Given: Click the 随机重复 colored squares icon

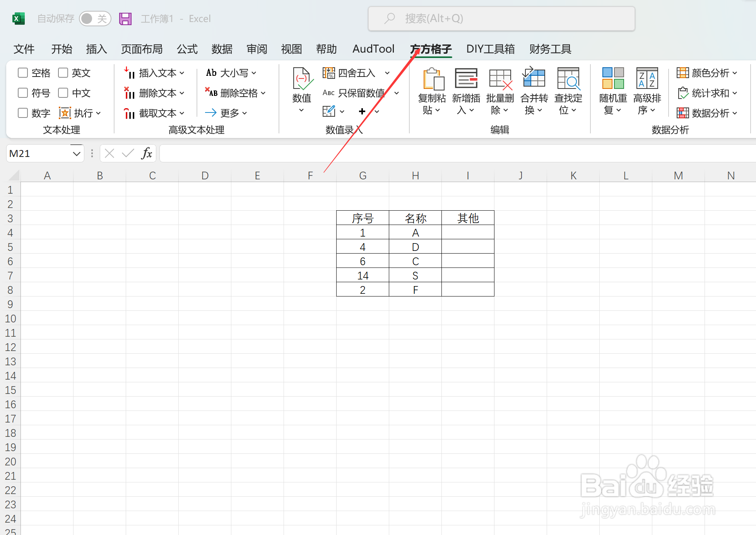Looking at the screenshot, I should point(613,79).
